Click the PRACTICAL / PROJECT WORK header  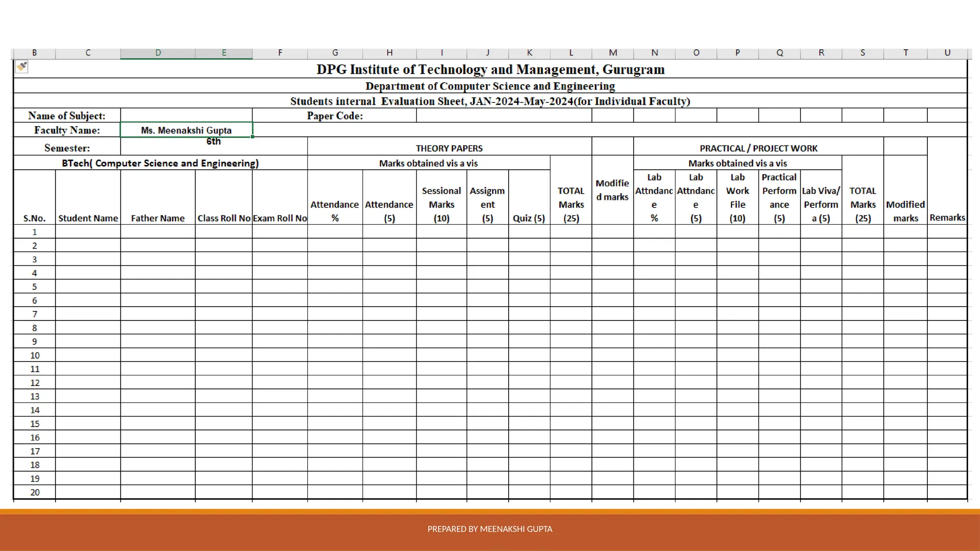pos(758,148)
